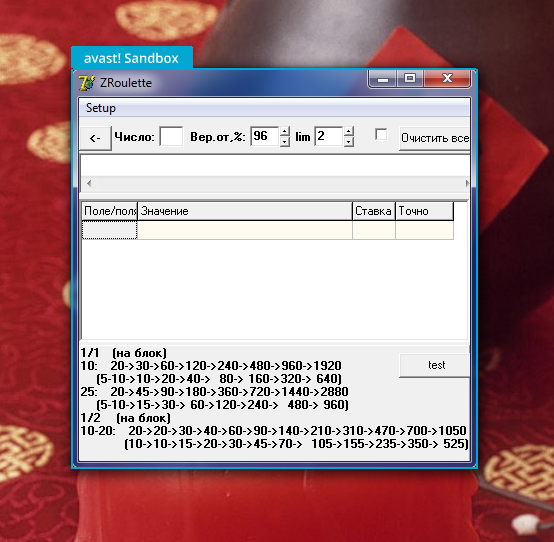The width and height of the screenshot is (554, 542).
Task: Decrease the lim value with down arrow
Action: [x=348, y=141]
